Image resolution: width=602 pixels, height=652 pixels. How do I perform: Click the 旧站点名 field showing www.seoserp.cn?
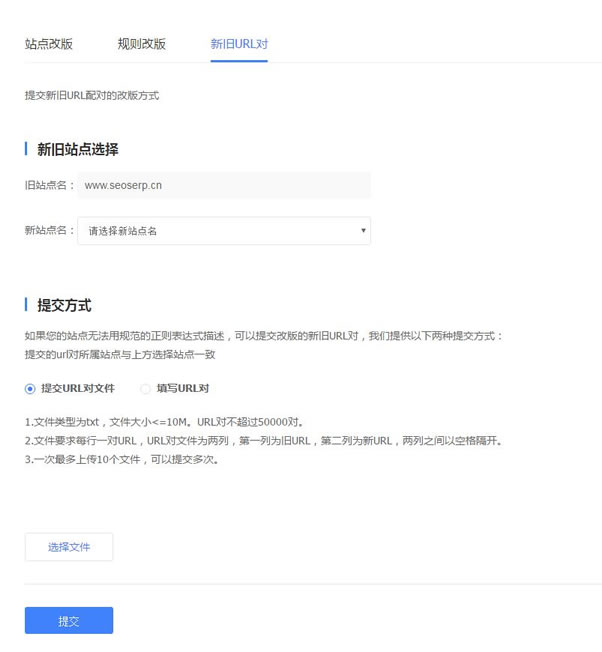click(x=224, y=185)
